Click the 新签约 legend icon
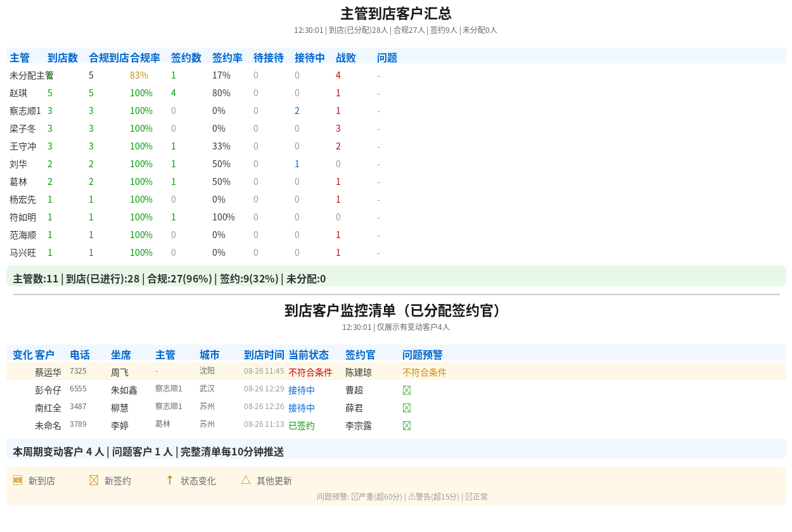792x532 pixels. (94, 480)
